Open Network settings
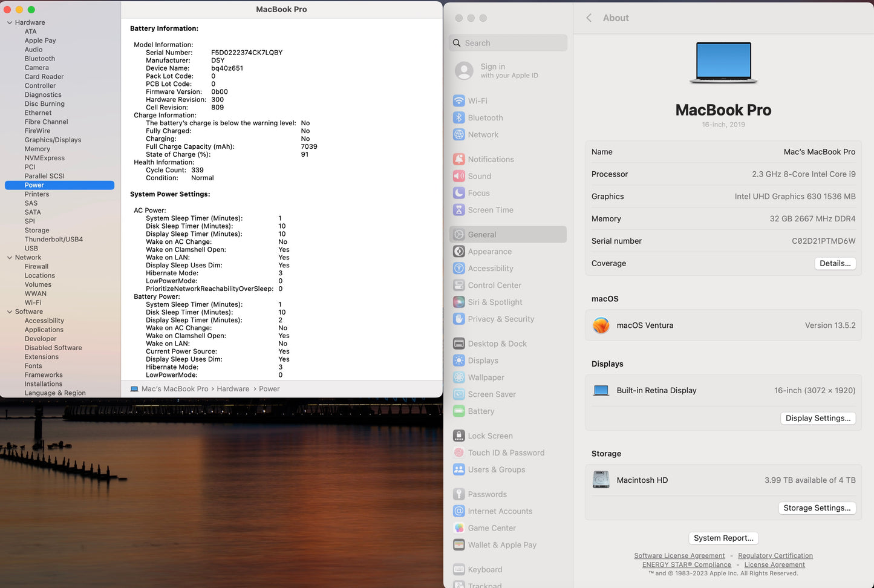Viewport: 874px width, 588px height. [x=483, y=134]
